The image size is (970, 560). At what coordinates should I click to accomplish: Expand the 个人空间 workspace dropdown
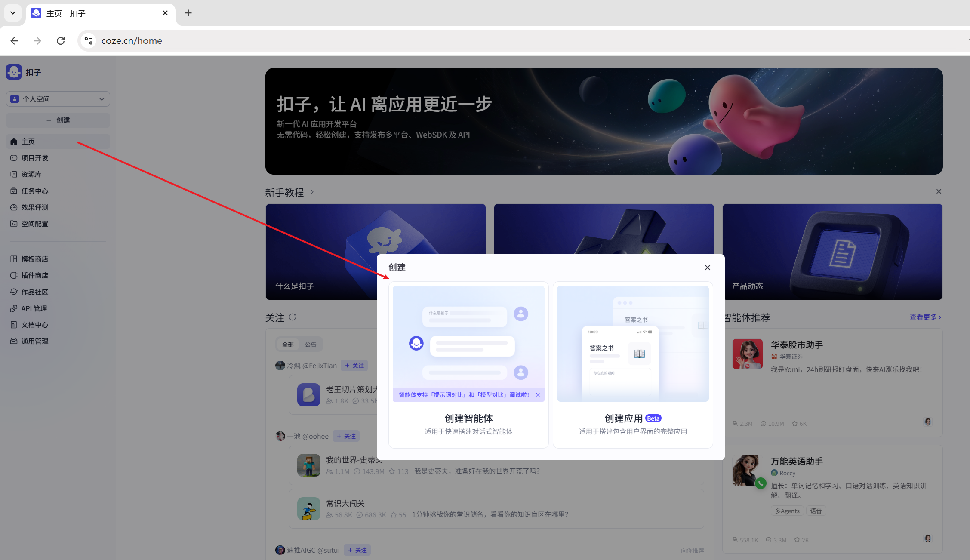click(58, 99)
